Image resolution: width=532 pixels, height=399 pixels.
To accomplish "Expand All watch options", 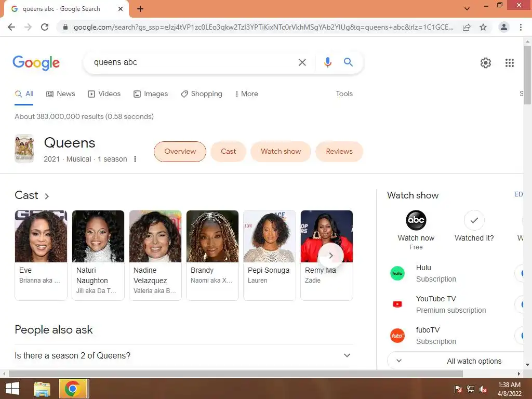I will coord(456,361).
